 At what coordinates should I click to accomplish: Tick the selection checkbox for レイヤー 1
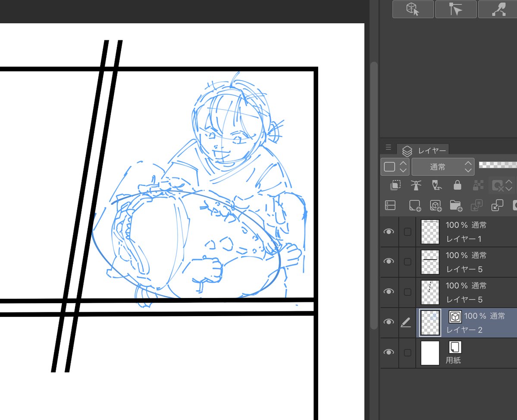point(407,232)
